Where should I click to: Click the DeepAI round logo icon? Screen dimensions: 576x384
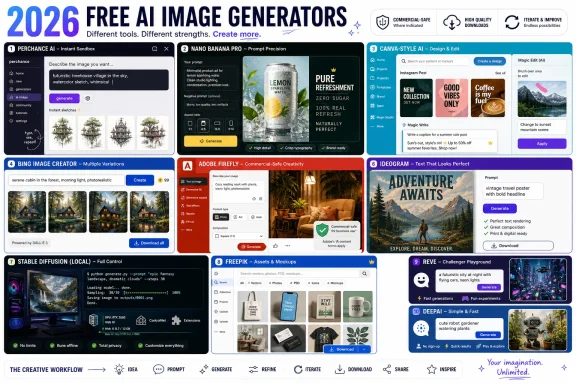point(421,328)
